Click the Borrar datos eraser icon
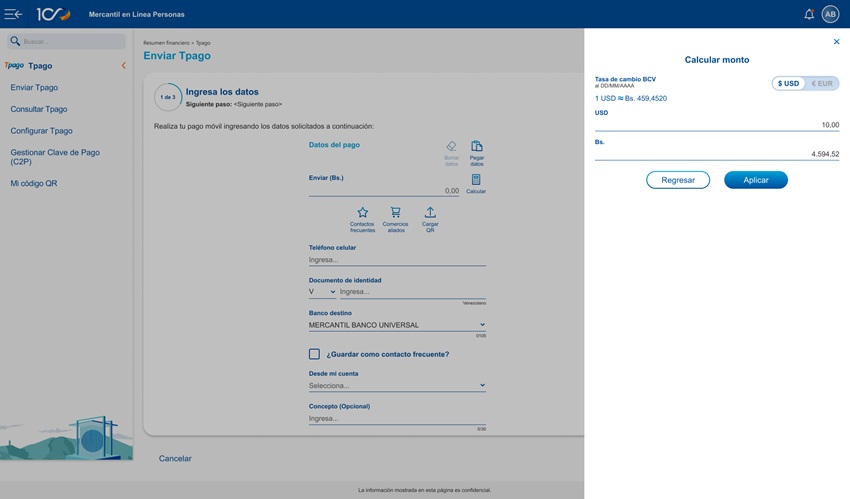 click(x=452, y=146)
